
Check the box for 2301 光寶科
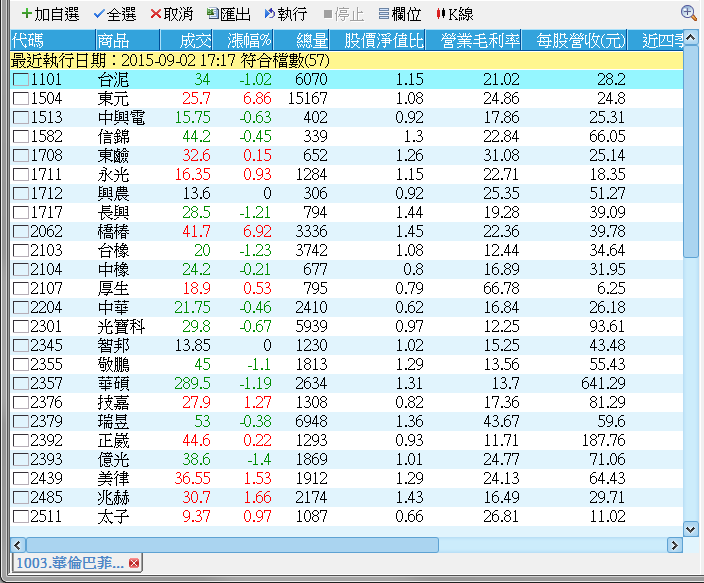point(21,327)
